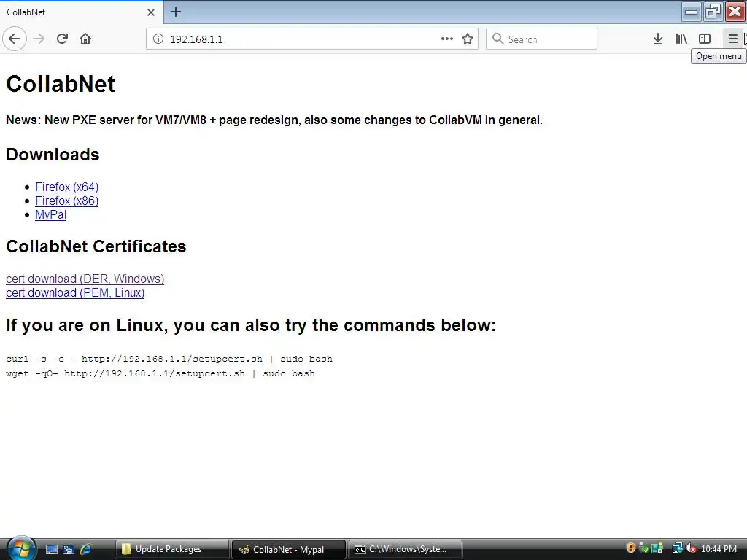Screen dimensions: 747x560
Task: Restore down the Mypal browser window
Action: click(713, 12)
